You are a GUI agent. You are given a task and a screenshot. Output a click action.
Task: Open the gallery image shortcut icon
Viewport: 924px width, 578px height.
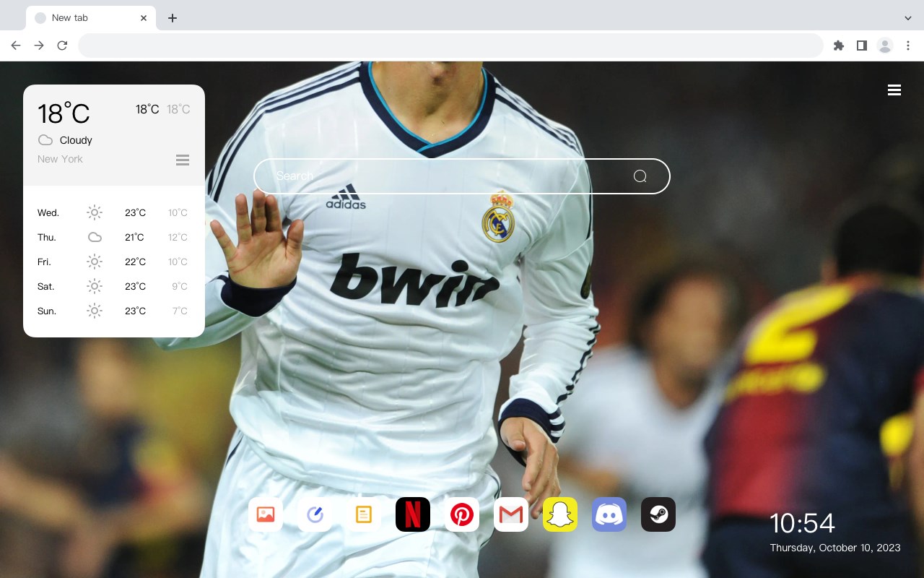[x=266, y=514]
